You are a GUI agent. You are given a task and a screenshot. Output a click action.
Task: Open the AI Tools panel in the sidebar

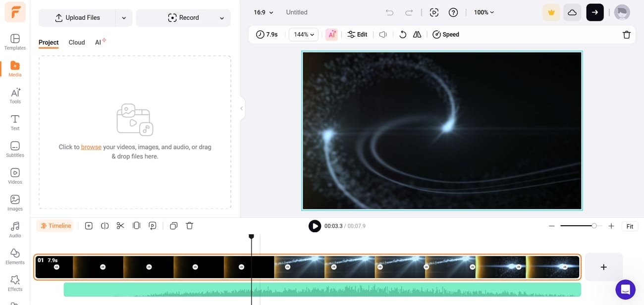point(15,96)
